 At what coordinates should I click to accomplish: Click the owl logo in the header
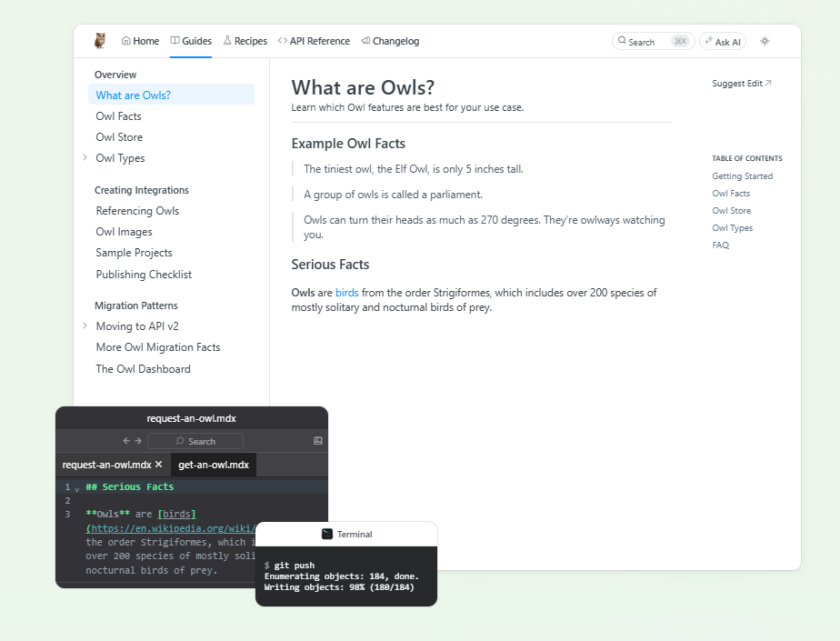click(100, 41)
